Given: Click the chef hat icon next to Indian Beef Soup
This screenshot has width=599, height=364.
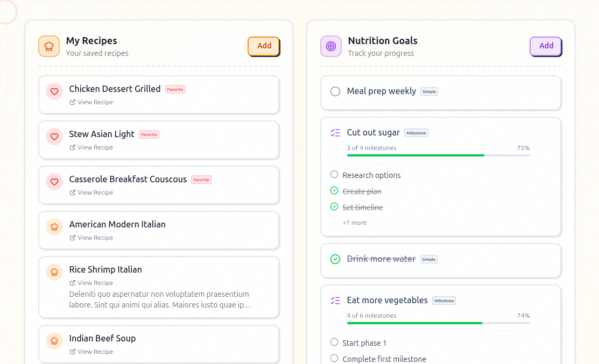Looking at the screenshot, I should click(x=54, y=341).
